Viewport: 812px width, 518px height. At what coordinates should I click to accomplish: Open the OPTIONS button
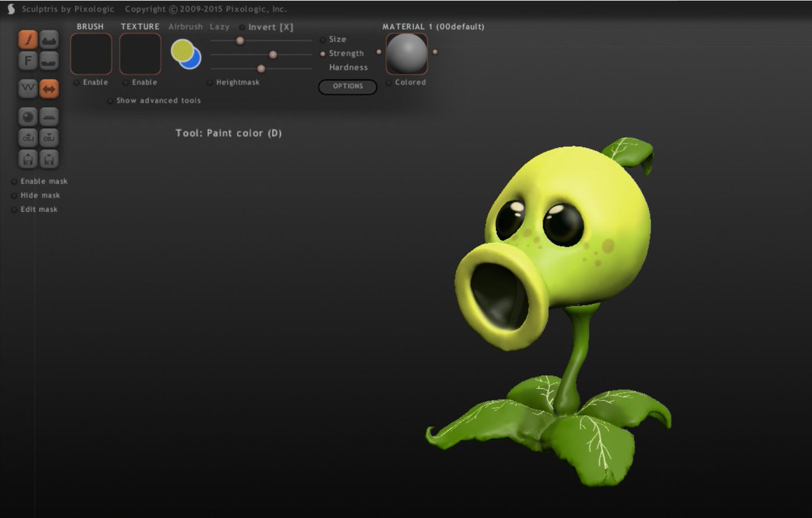point(348,87)
